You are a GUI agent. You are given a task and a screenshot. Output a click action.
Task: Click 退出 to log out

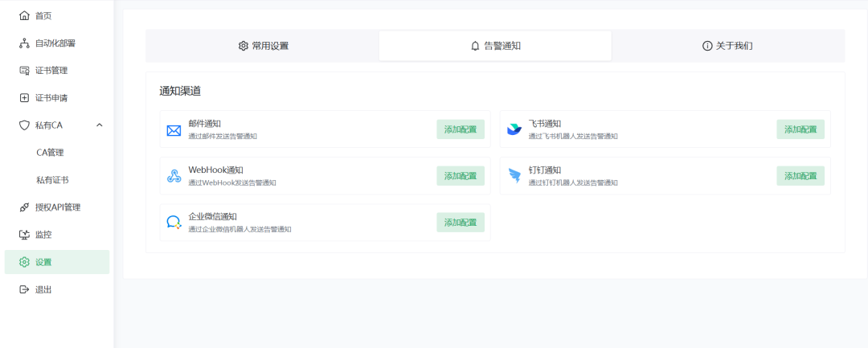[x=57, y=289]
